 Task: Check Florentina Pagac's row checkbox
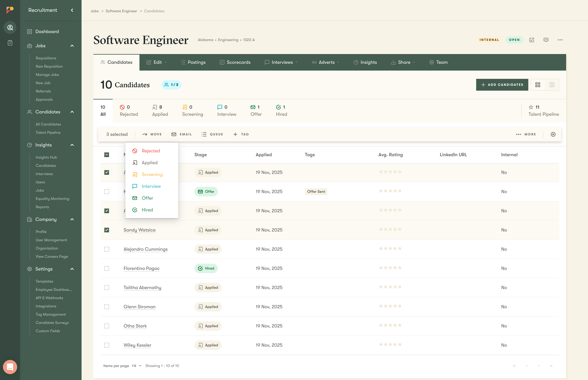[106, 268]
